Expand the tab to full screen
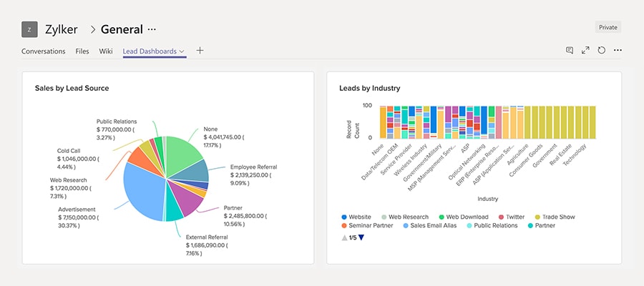Viewport: 644px width, 286px height. [x=585, y=51]
